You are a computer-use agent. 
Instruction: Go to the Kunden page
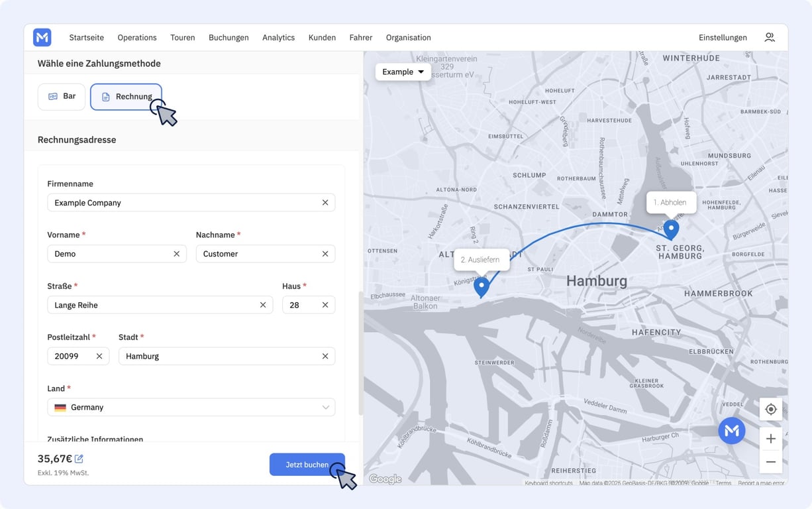(322, 38)
